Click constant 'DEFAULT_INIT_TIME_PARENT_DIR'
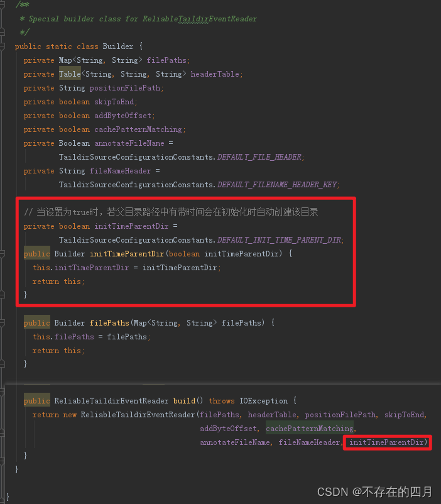Viewport: 441px width, 504px height. click(279, 240)
